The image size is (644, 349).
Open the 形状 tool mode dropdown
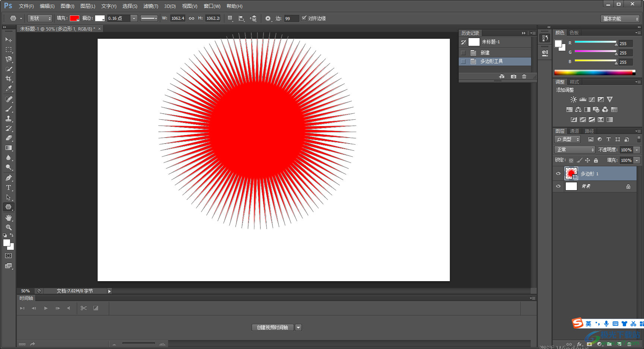click(x=40, y=18)
